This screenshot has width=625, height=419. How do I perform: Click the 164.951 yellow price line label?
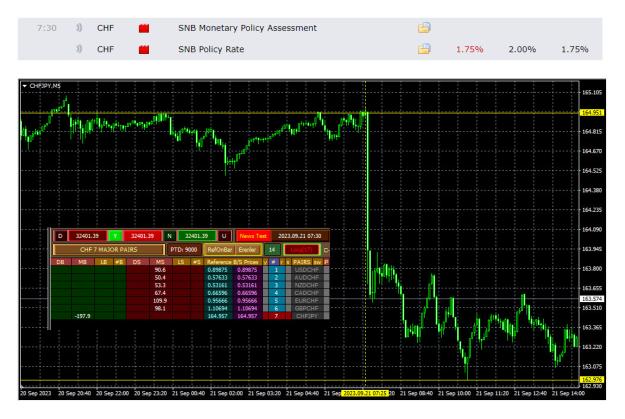coord(592,113)
